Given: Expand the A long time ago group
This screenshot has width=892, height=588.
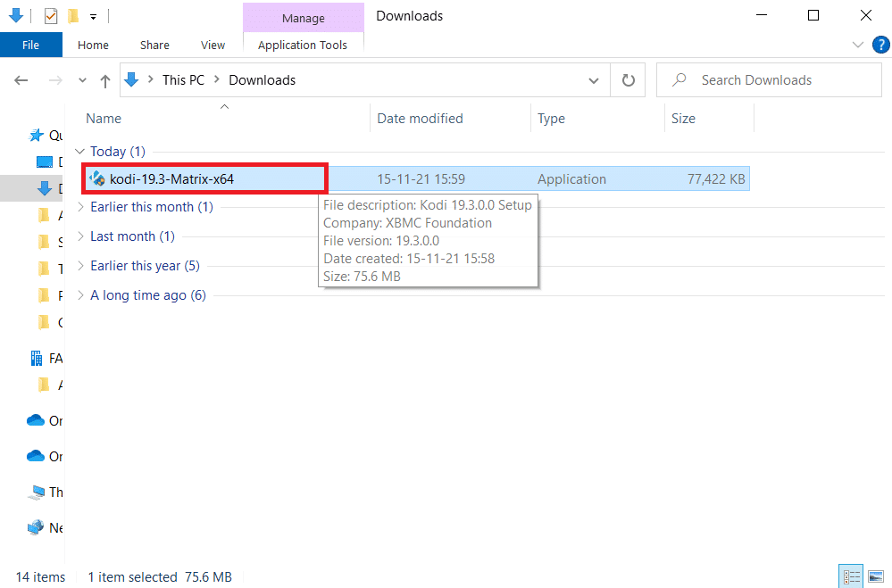Looking at the screenshot, I should [80, 294].
